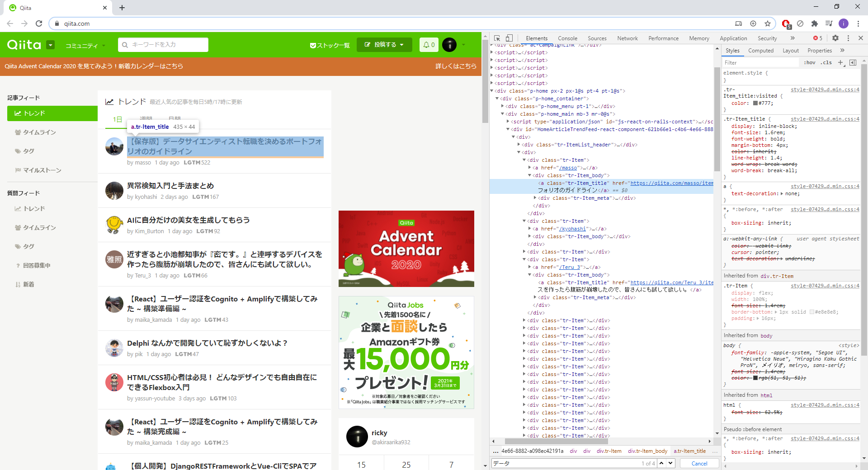Image resolution: width=868 pixels, height=470 pixels.
Task: Toggle the .cls element classes editor
Action: coord(826,62)
